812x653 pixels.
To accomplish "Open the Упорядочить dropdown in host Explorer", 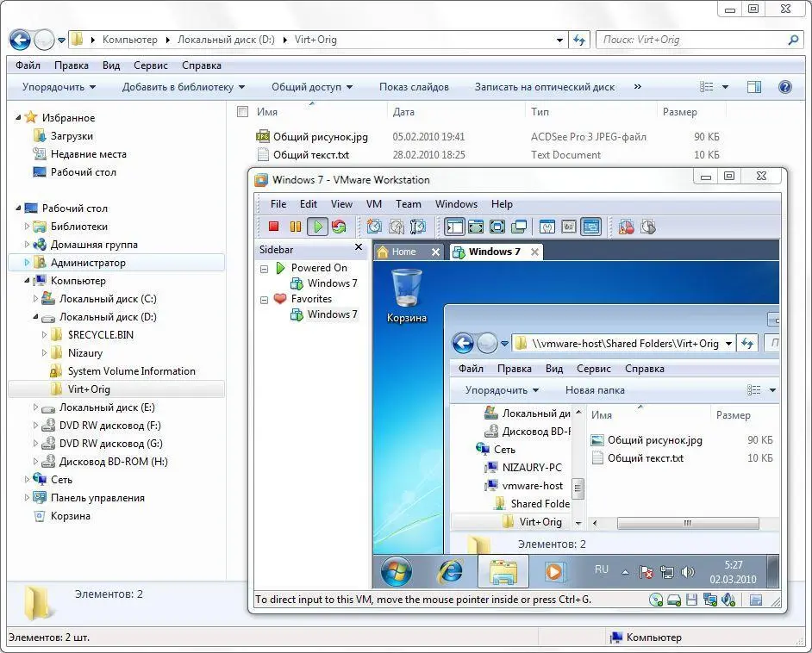I will click(x=59, y=87).
